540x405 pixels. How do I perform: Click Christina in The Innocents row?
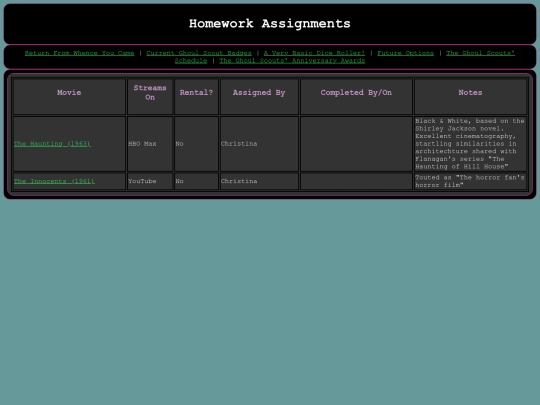pyautogui.click(x=259, y=181)
